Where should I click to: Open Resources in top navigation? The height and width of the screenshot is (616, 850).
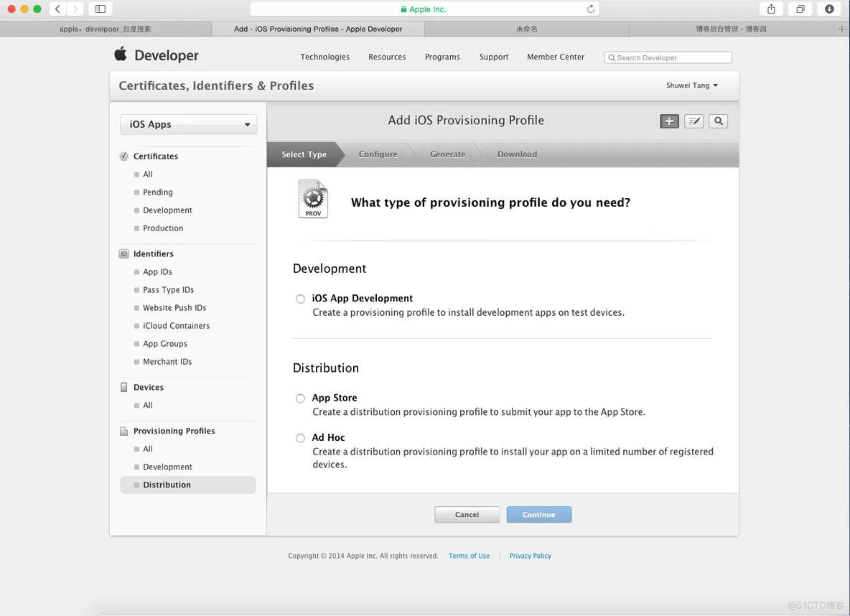(x=387, y=57)
